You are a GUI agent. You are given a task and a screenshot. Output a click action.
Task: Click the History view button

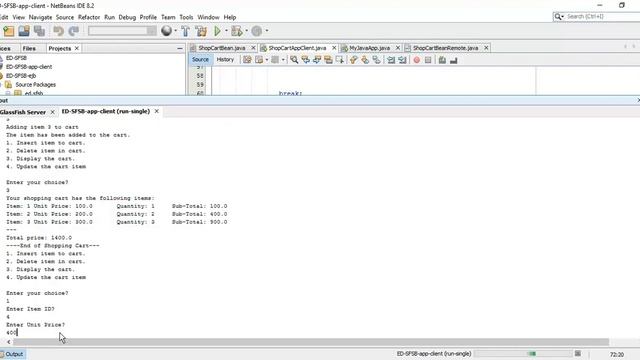click(x=225, y=60)
